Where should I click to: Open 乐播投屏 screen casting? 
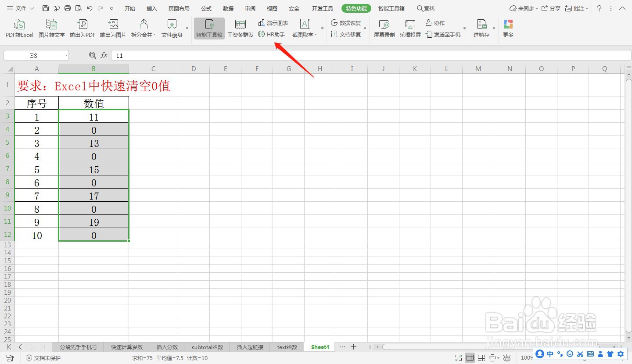pos(410,29)
